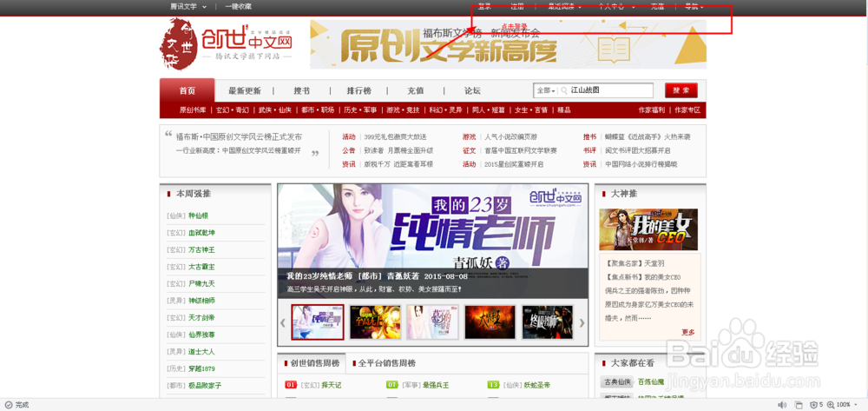The image size is (868, 411).
Task: Switch to the 全平台销售周榜 tab
Action: [387, 363]
